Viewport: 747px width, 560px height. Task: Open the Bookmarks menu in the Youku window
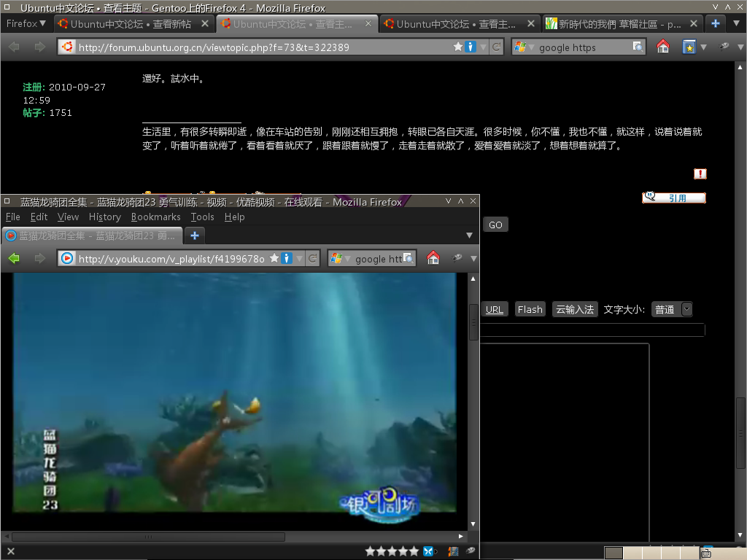pyautogui.click(x=156, y=217)
